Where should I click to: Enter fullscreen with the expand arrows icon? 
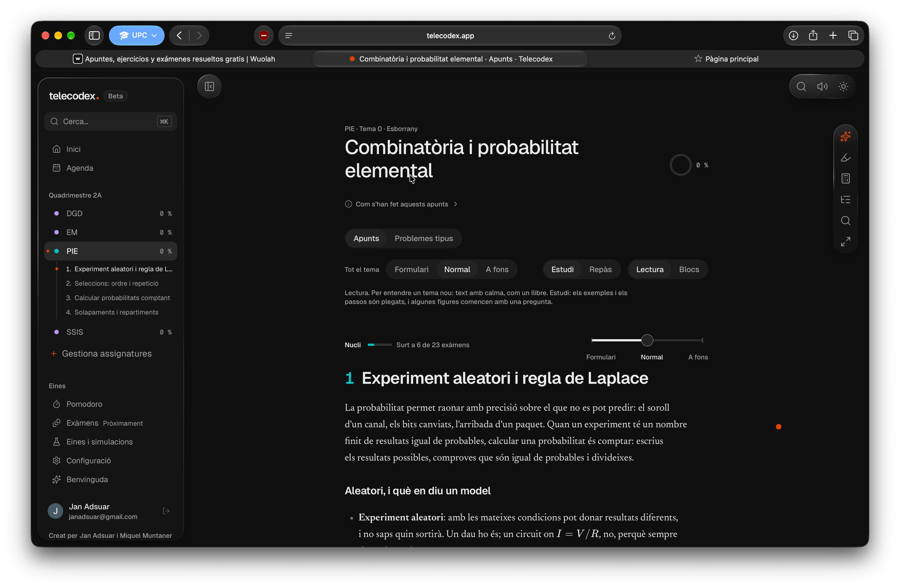click(x=845, y=241)
